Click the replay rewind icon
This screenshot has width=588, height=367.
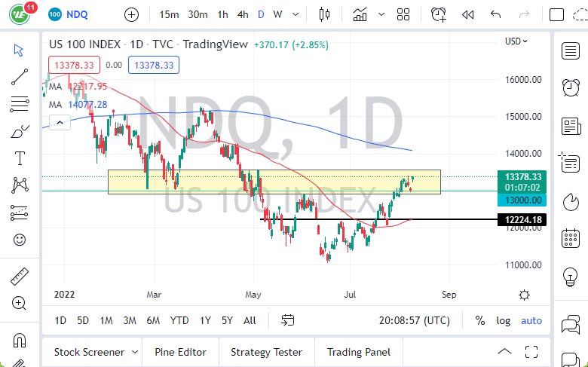click(467, 14)
